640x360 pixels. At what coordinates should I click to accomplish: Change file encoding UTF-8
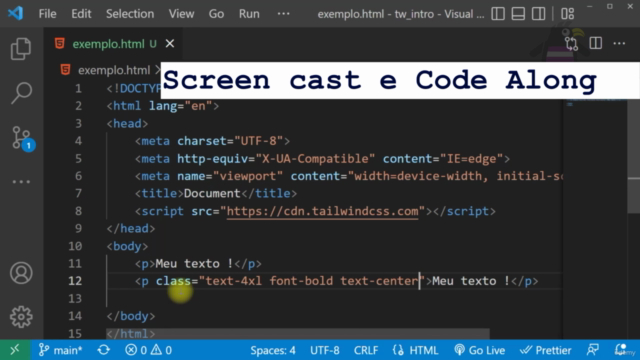click(324, 350)
